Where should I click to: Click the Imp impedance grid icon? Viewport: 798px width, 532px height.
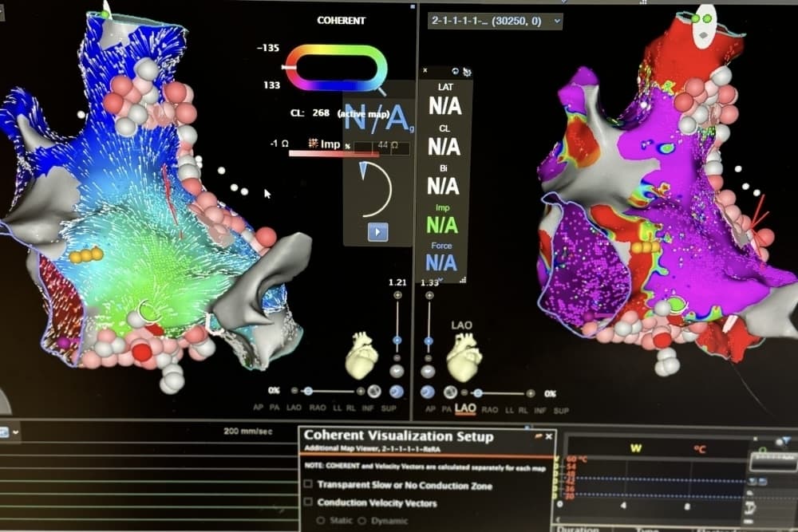click(x=313, y=144)
